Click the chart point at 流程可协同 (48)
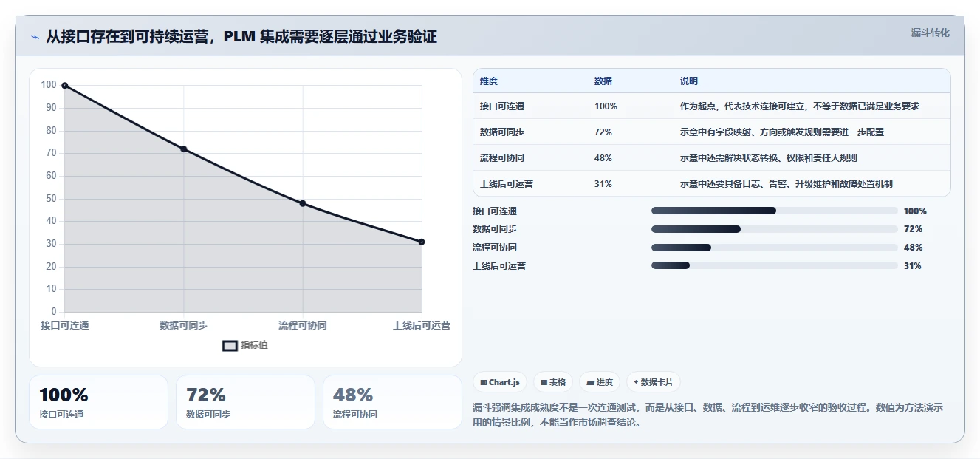 click(x=303, y=203)
